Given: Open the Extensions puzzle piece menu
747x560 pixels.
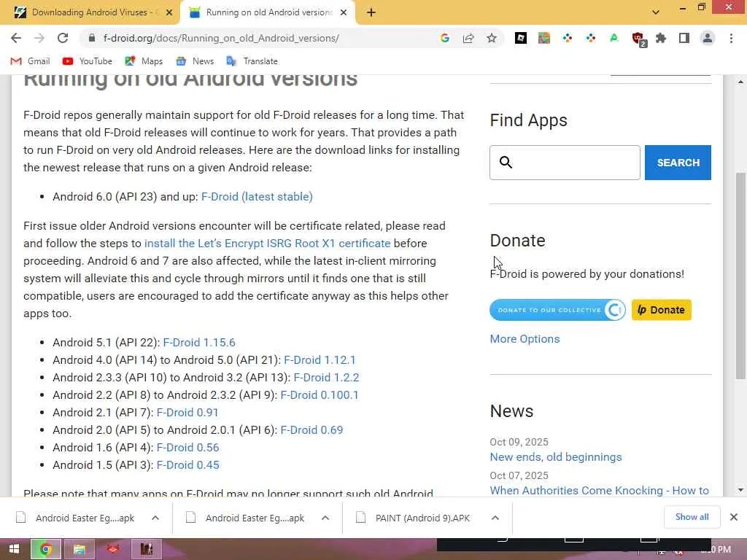Looking at the screenshot, I should (661, 38).
